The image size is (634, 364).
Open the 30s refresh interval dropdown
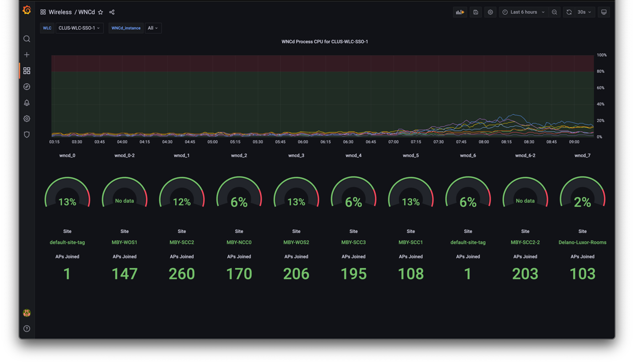click(584, 12)
